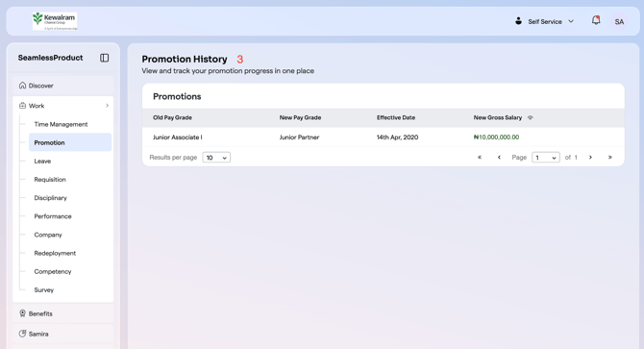Click the Kewalram company logo
The width and height of the screenshot is (644, 349).
[x=55, y=21]
